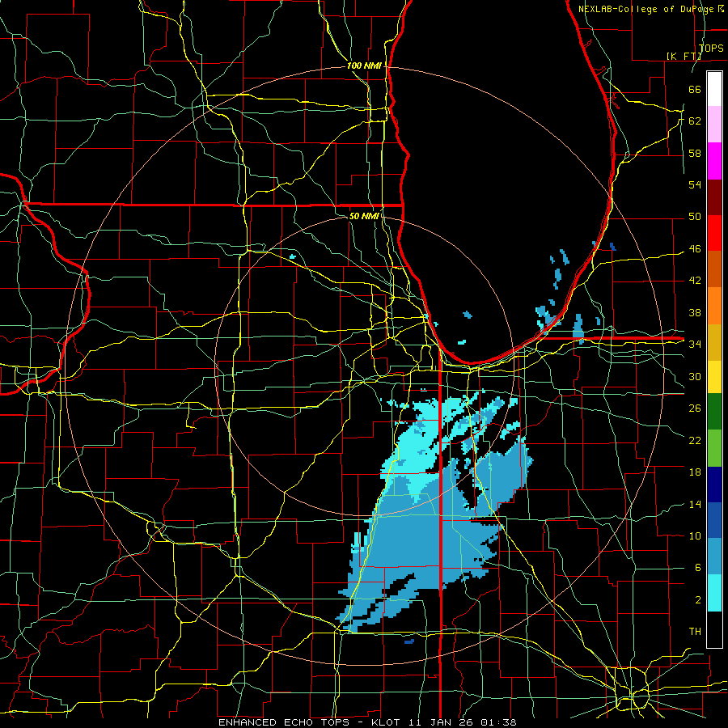Click the legend value "14"
This screenshot has height=728, width=728.
[695, 504]
